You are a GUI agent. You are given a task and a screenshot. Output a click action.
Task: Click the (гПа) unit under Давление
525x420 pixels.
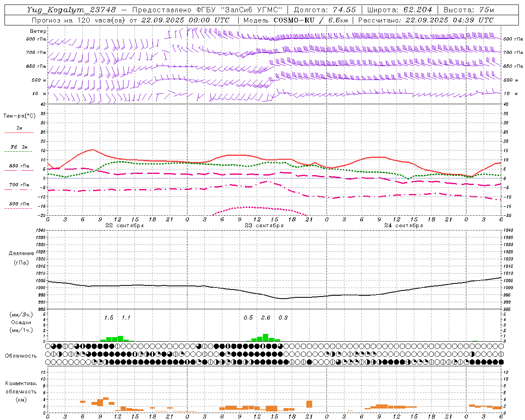pos(21,262)
